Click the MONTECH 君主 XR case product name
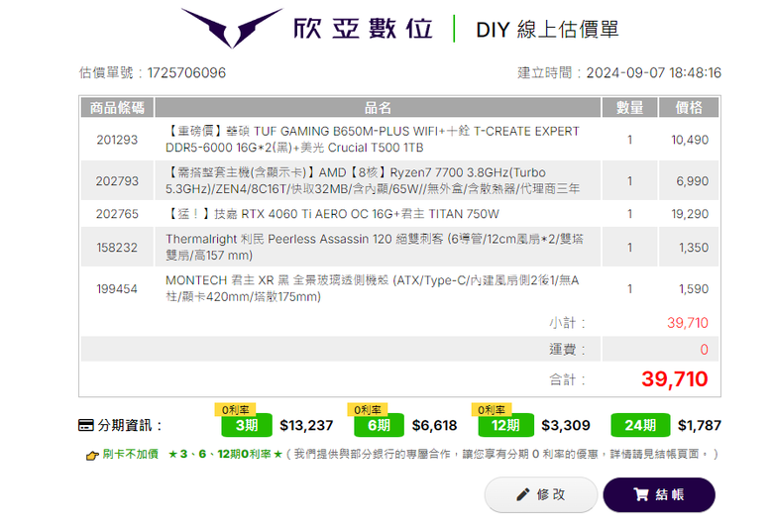The width and height of the screenshot is (773, 532). click(373, 288)
